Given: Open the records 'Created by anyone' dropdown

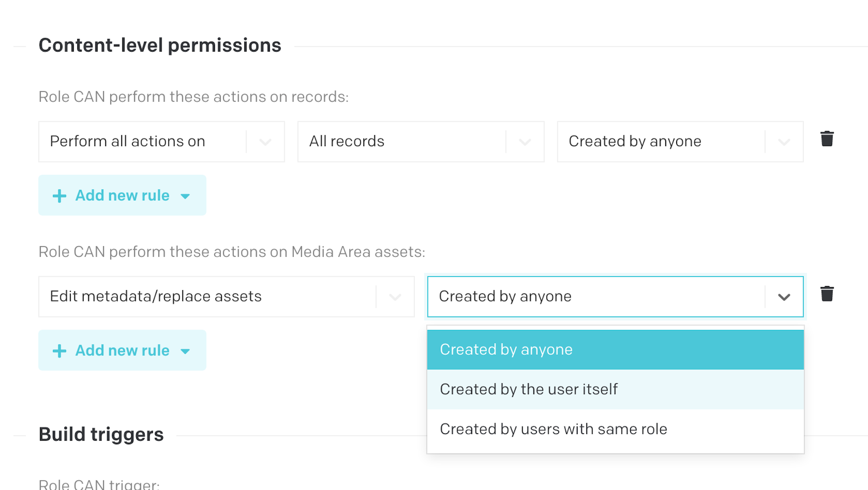Looking at the screenshot, I should point(680,141).
